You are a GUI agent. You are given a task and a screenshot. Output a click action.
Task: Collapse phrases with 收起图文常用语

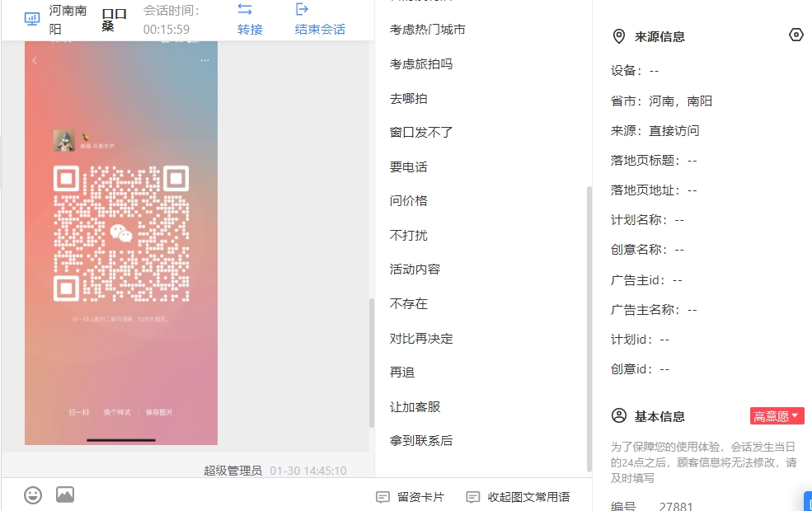coord(518,498)
